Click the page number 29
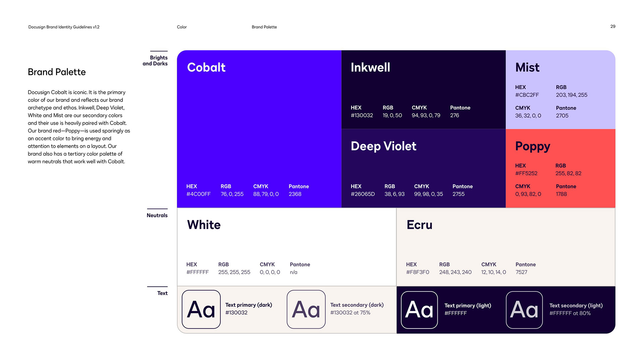The height and width of the screenshot is (362, 644). coord(613,26)
